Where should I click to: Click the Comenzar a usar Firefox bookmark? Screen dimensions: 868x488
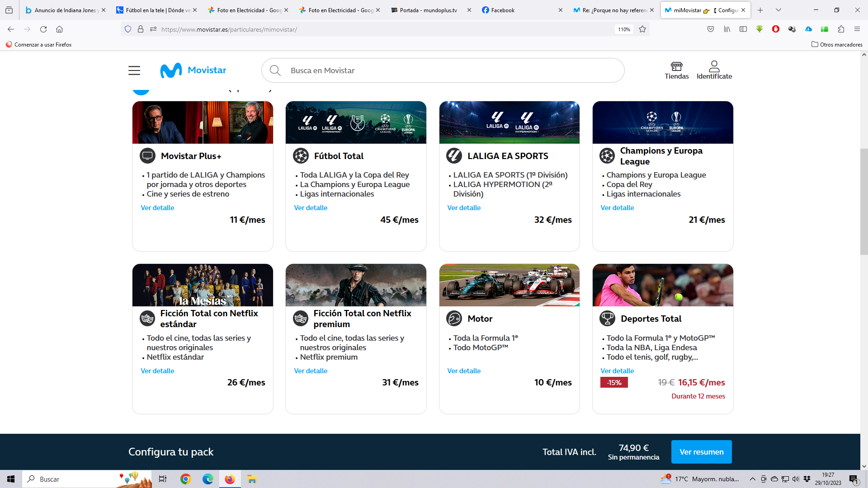39,44
